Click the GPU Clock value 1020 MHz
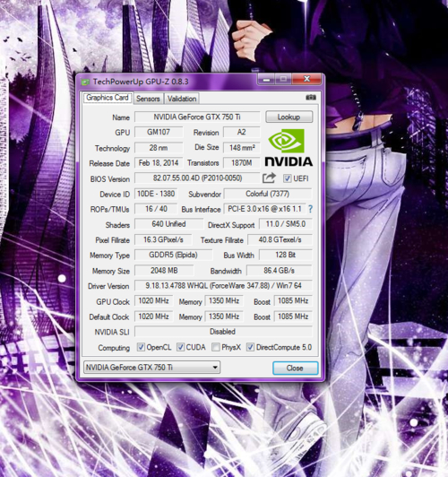The image size is (448, 477). (x=154, y=301)
